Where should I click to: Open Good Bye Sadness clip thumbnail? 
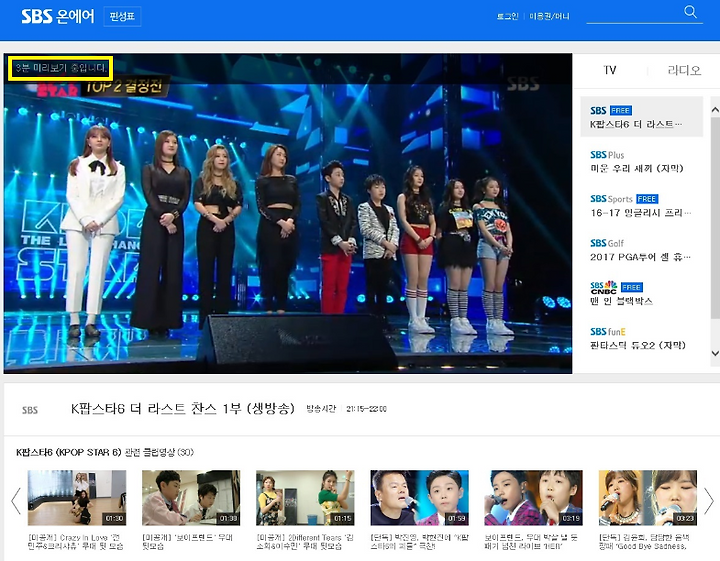(x=648, y=498)
